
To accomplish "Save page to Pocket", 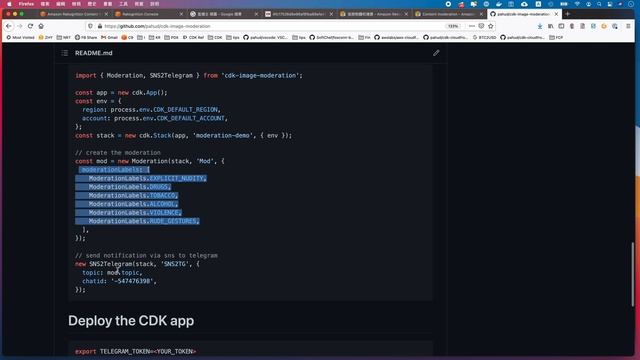I will pyautogui.click(x=481, y=26).
